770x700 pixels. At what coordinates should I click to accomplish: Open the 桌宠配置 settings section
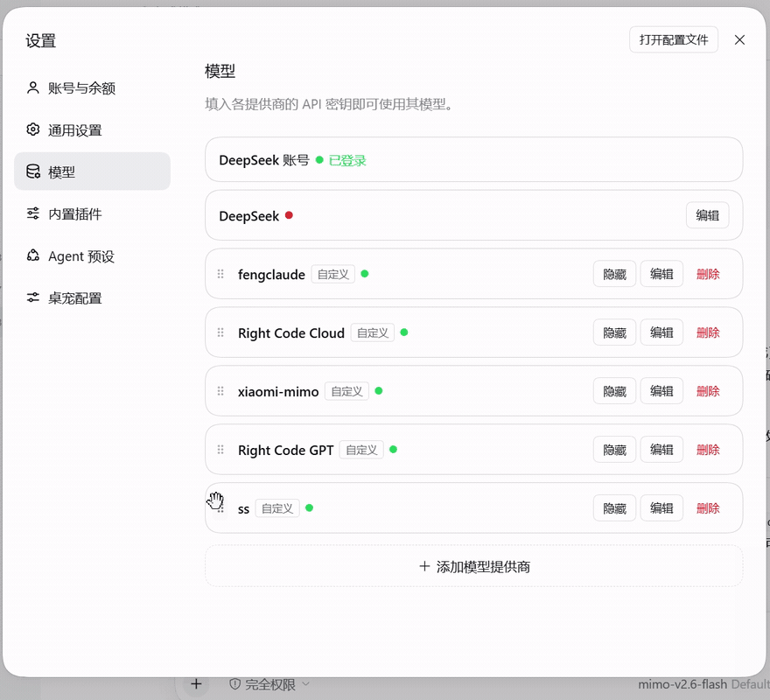pos(92,297)
